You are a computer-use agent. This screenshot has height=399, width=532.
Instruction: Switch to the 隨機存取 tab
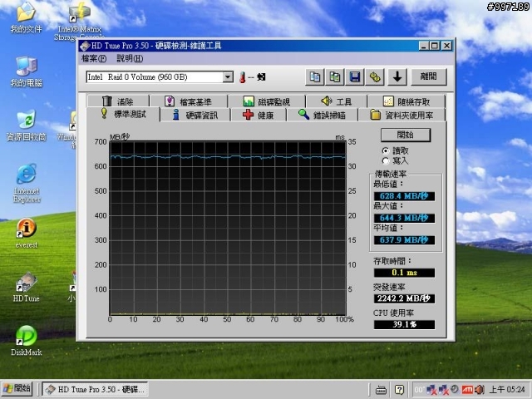tap(406, 101)
